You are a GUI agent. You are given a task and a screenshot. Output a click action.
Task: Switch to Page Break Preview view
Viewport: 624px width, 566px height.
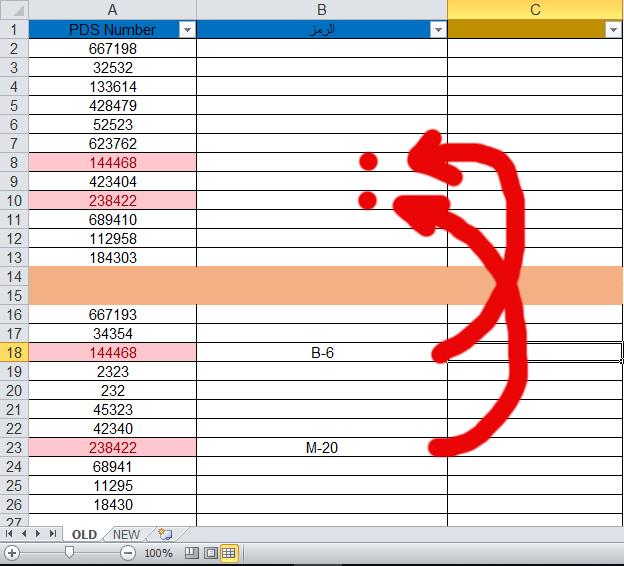point(192,553)
